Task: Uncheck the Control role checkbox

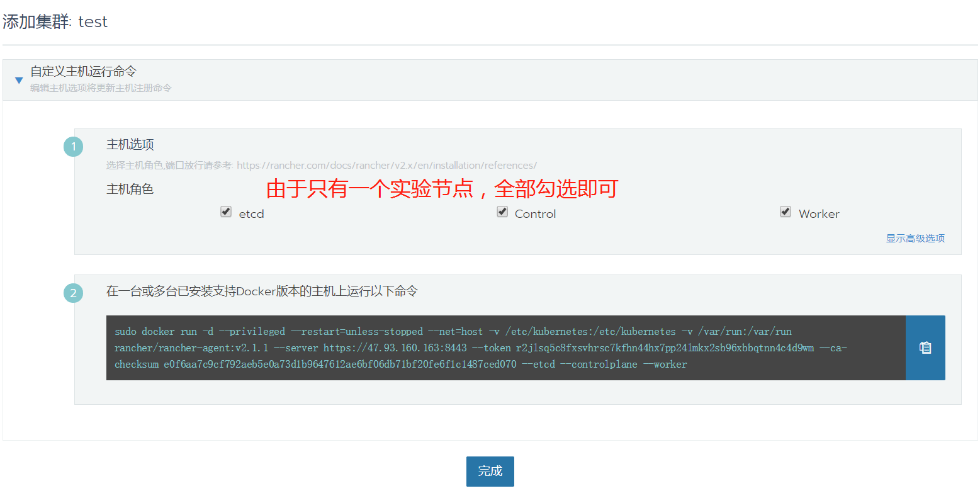Action: (x=502, y=212)
